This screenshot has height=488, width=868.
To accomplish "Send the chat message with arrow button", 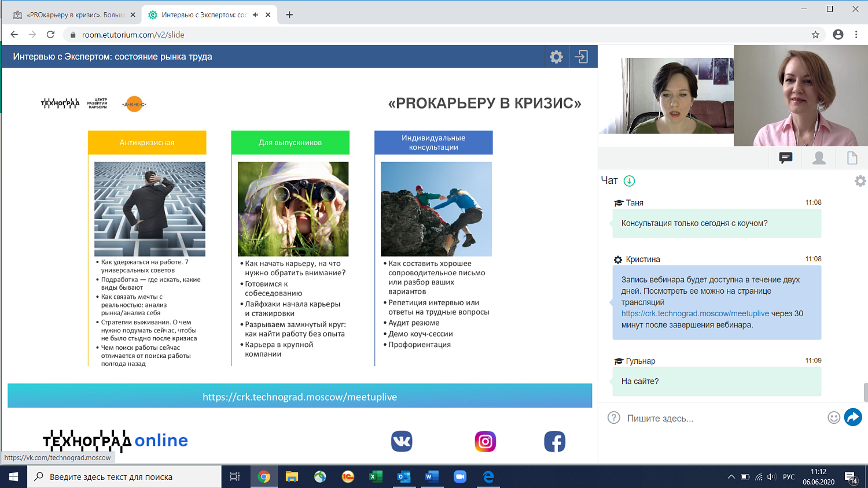I will 853,417.
